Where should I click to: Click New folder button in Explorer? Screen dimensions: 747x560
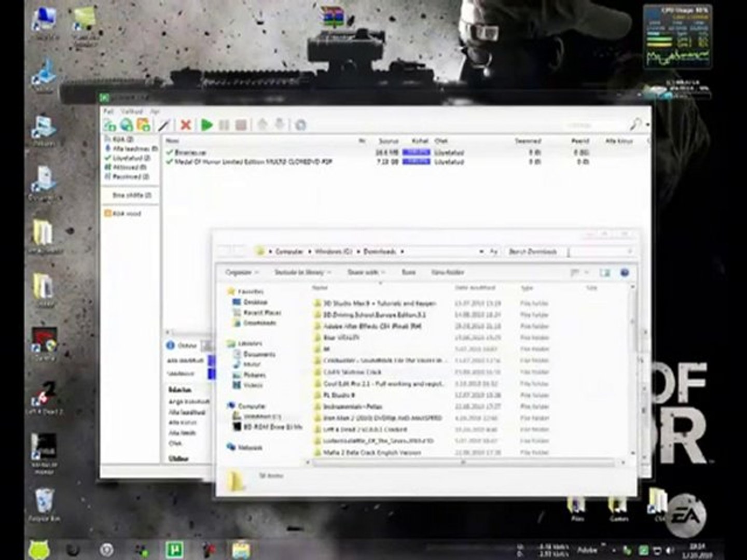[x=448, y=272]
